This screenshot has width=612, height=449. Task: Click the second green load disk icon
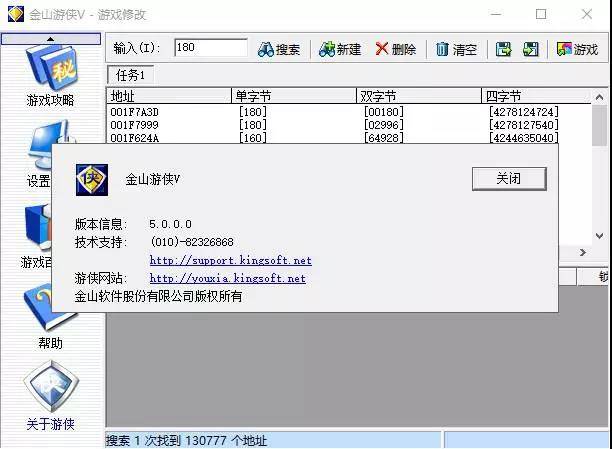pyautogui.click(x=530, y=50)
